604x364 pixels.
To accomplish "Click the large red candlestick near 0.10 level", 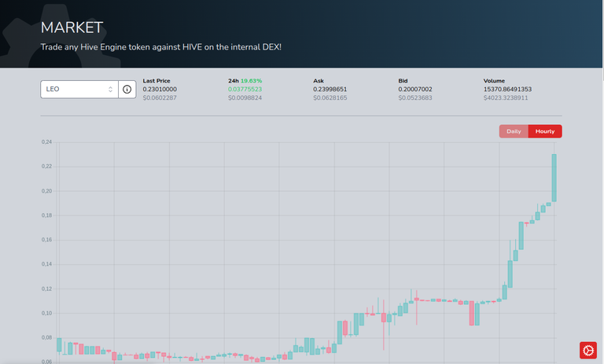I will [x=472, y=313].
